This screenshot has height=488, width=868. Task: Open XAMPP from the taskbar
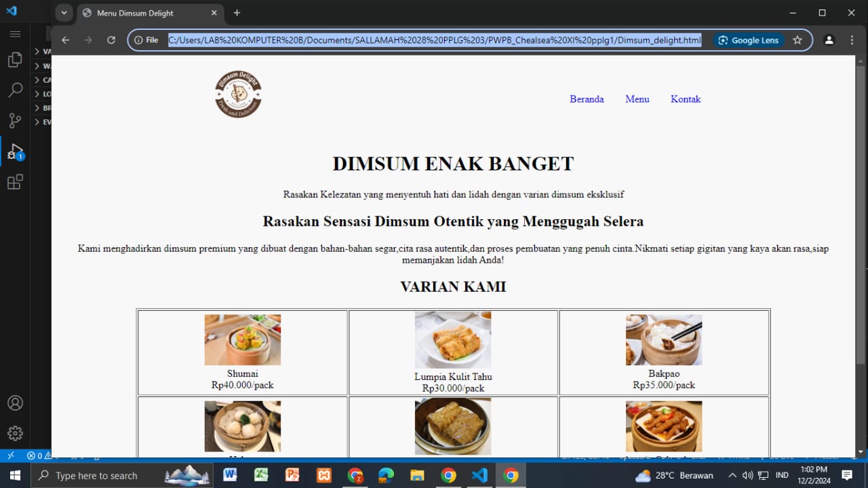(323, 475)
